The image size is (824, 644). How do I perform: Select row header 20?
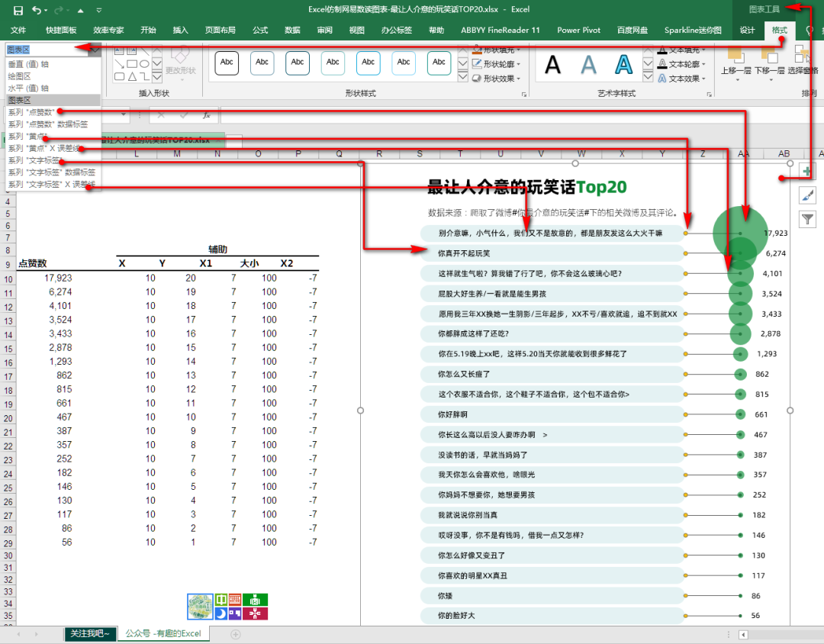tap(8, 418)
